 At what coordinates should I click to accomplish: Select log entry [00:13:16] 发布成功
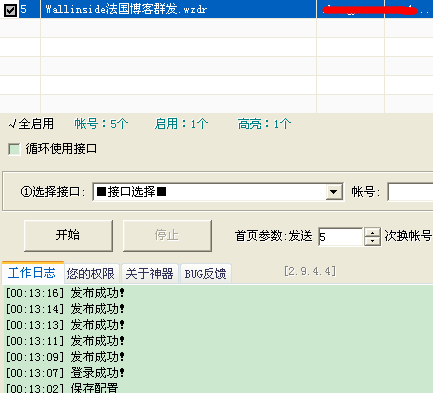65,293
